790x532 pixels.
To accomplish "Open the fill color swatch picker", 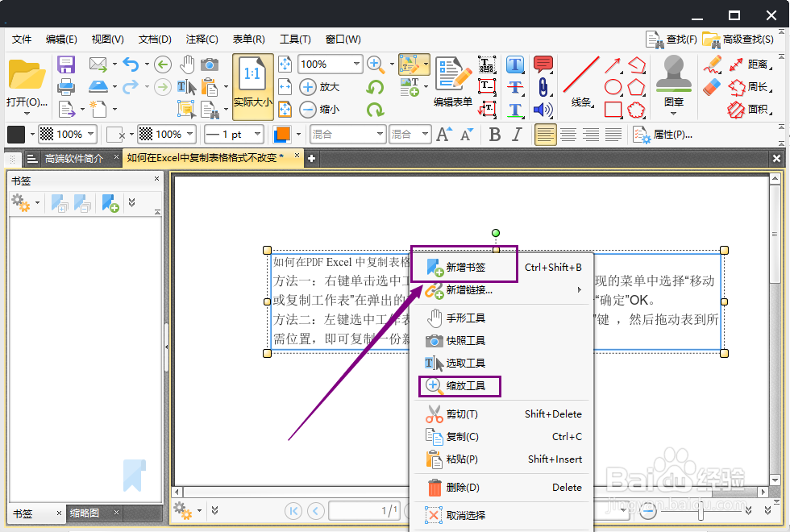I will click(x=284, y=134).
